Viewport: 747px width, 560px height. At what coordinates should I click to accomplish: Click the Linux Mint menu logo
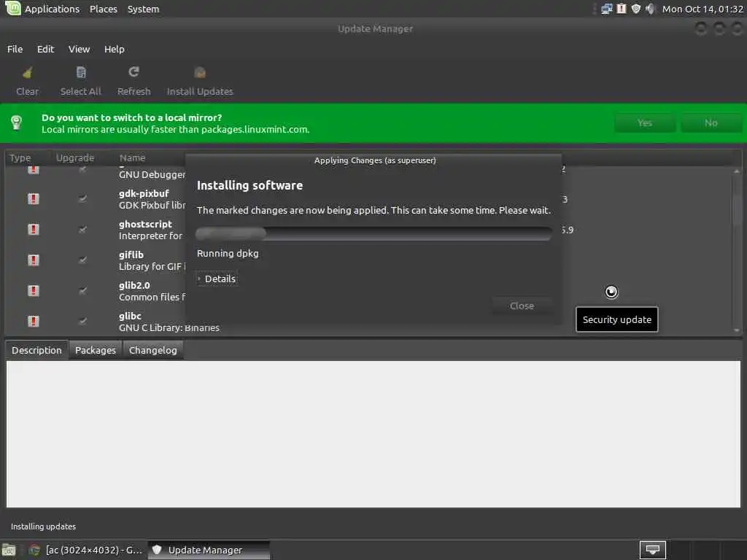13,8
